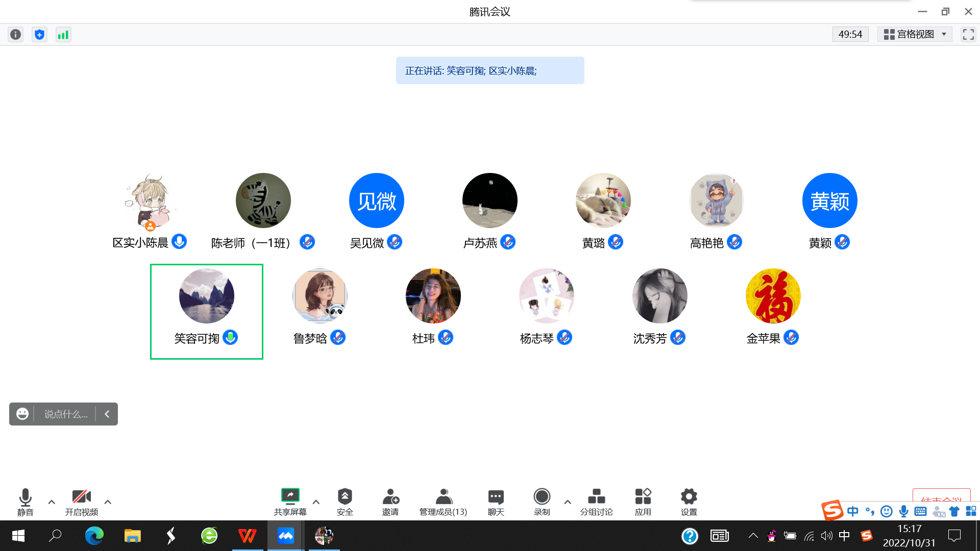Viewport: 980px width, 551px height.
Task: Click the 黄颖 blue avatar
Action: pos(830,201)
